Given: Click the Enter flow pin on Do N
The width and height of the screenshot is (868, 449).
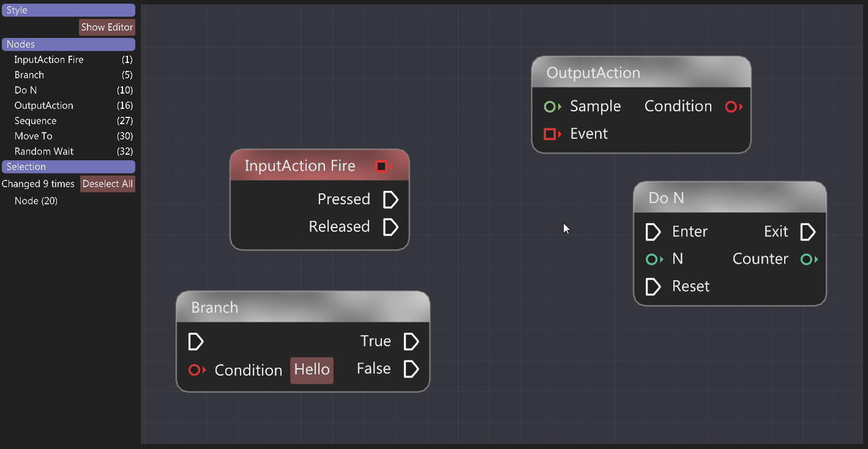Looking at the screenshot, I should [654, 232].
